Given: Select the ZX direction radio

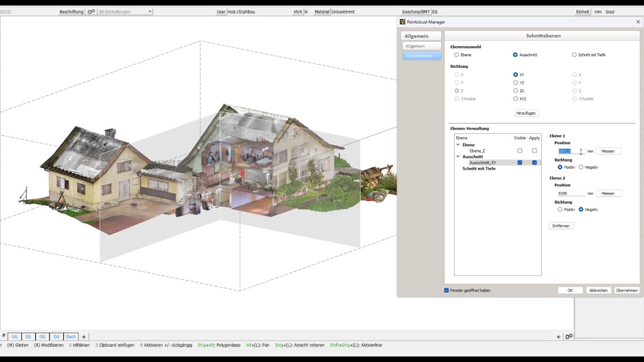Looking at the screenshot, I should tap(515, 91).
